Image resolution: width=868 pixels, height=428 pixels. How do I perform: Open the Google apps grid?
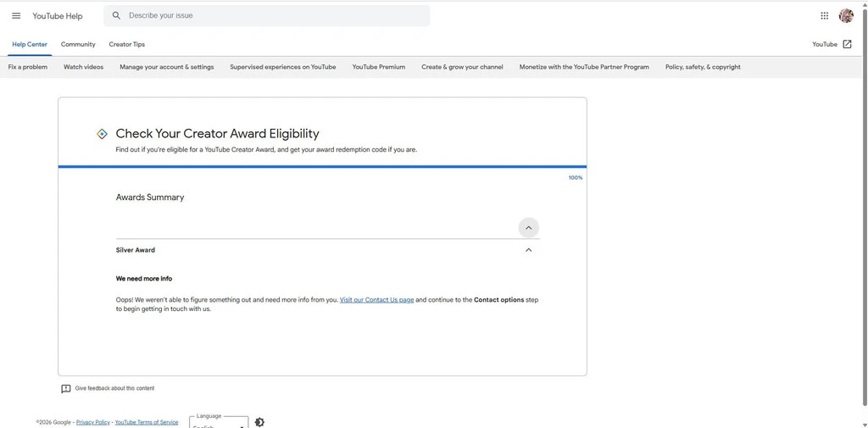824,15
